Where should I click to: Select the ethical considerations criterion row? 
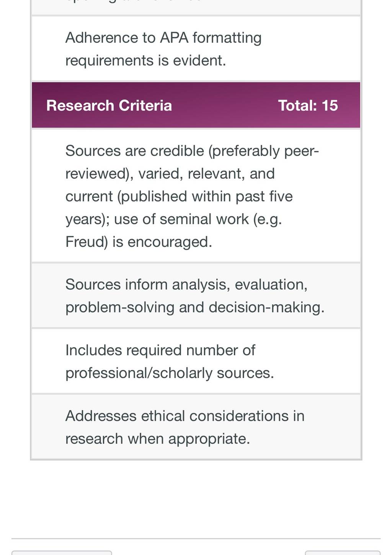point(196,427)
